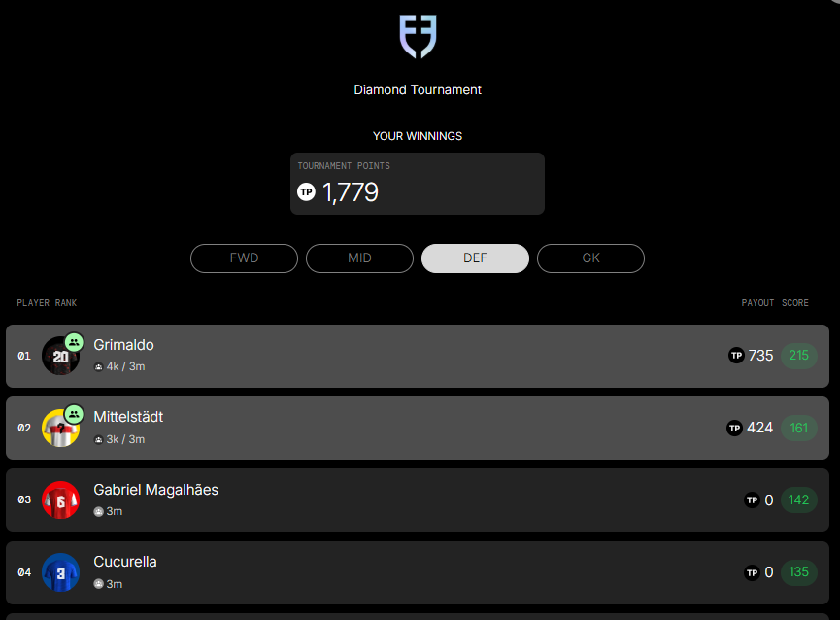The height and width of the screenshot is (620, 840).
Task: Click the TP icon next to 424
Action: point(734,428)
